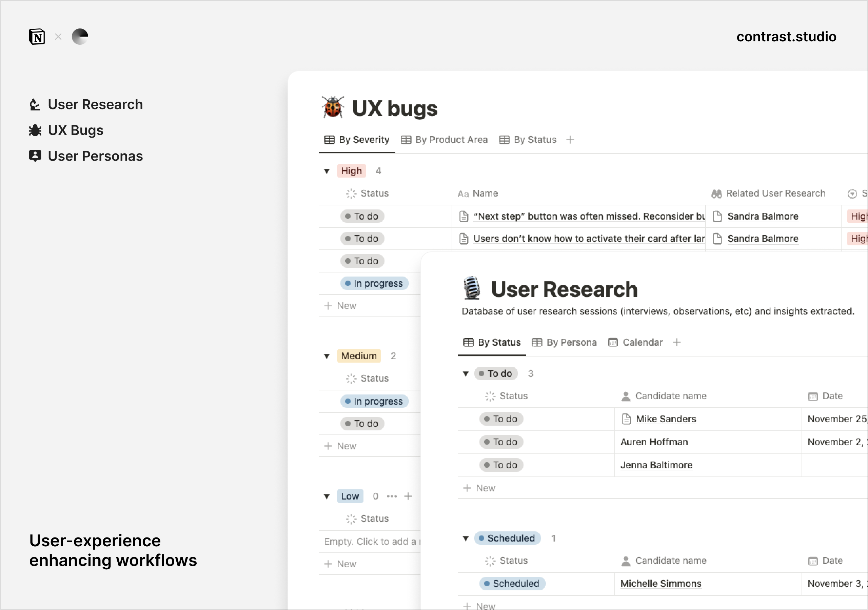Click person icon in To do group Candidate name header

pyautogui.click(x=626, y=396)
